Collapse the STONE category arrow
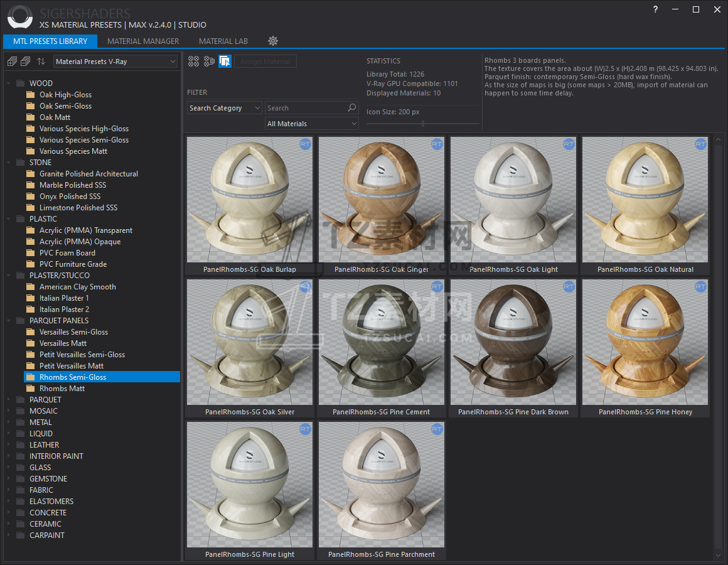The image size is (728, 565). 8,163
